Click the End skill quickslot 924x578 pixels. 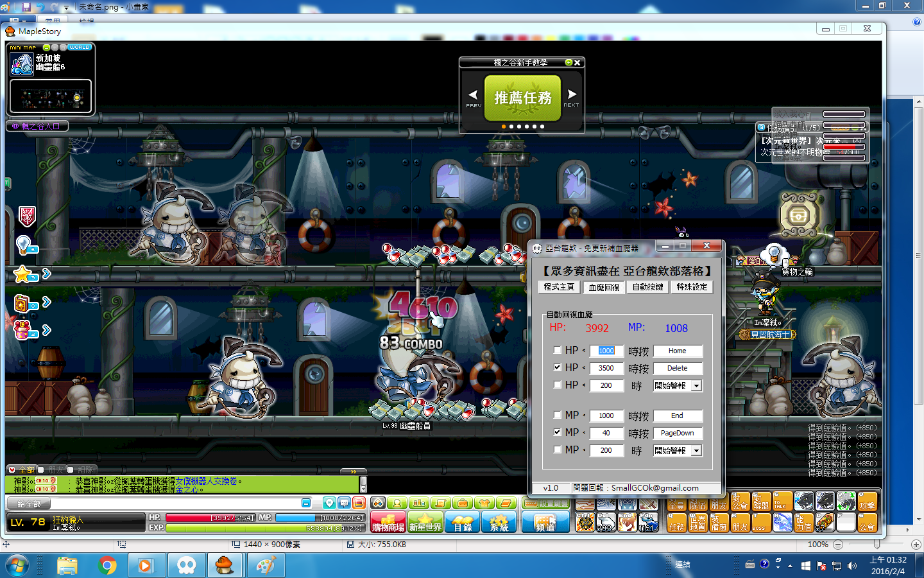point(627,522)
